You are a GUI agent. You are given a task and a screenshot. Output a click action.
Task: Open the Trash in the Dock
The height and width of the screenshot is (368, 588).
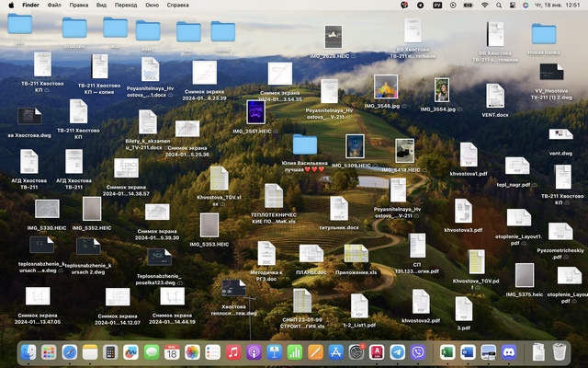click(560, 352)
